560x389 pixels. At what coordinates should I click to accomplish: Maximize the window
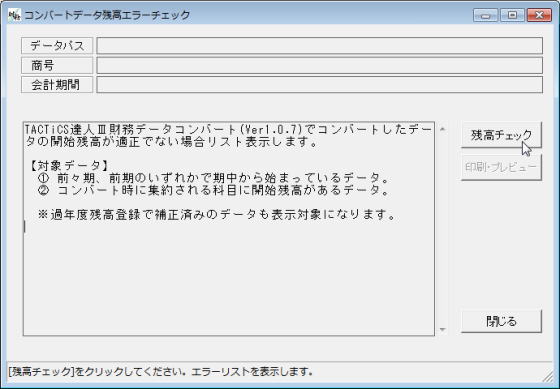coord(512,15)
